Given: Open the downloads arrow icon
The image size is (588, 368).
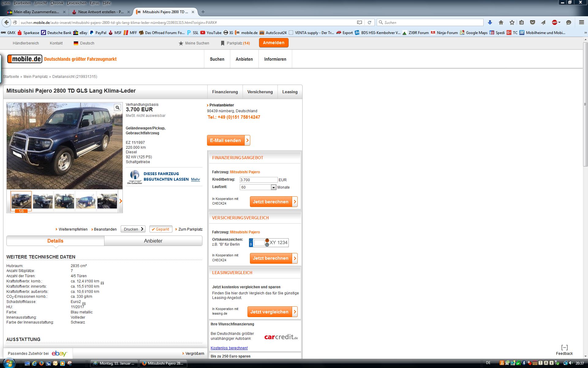Looking at the screenshot, I should [490, 22].
